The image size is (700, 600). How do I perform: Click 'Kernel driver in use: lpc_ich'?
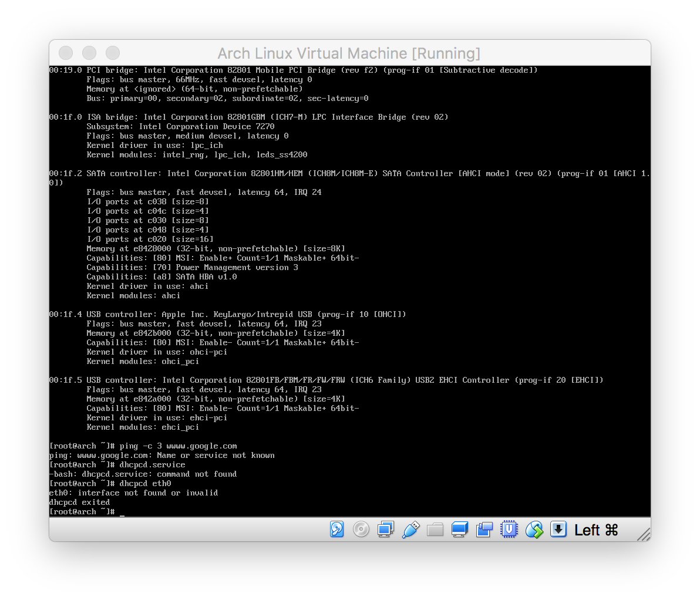coord(155,146)
